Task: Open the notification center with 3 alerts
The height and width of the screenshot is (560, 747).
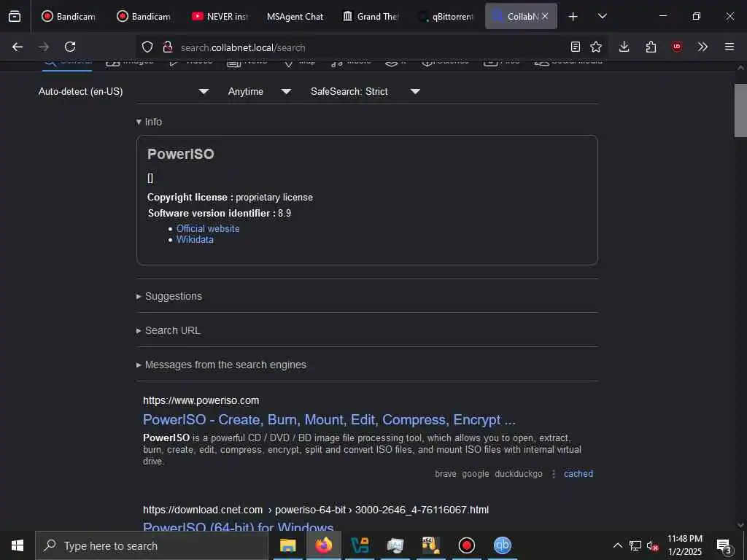Action: (x=724, y=546)
